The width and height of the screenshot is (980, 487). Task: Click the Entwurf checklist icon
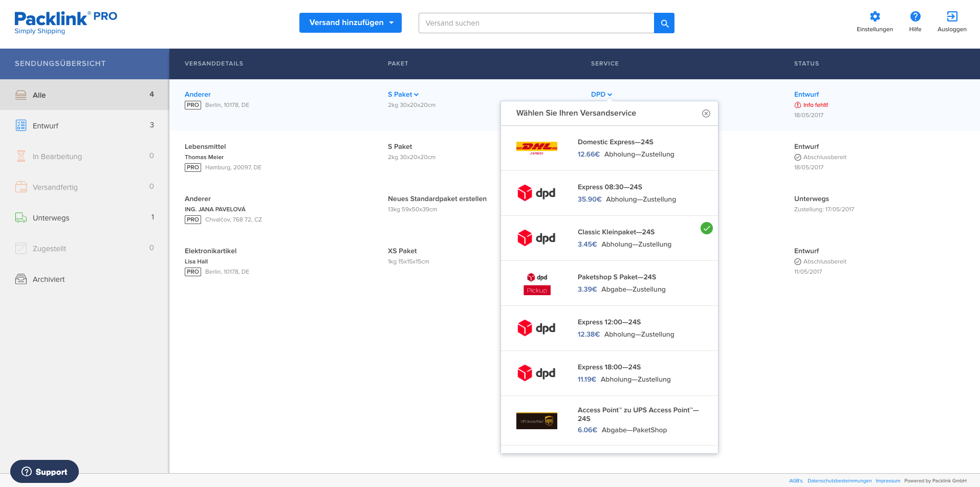(21, 125)
